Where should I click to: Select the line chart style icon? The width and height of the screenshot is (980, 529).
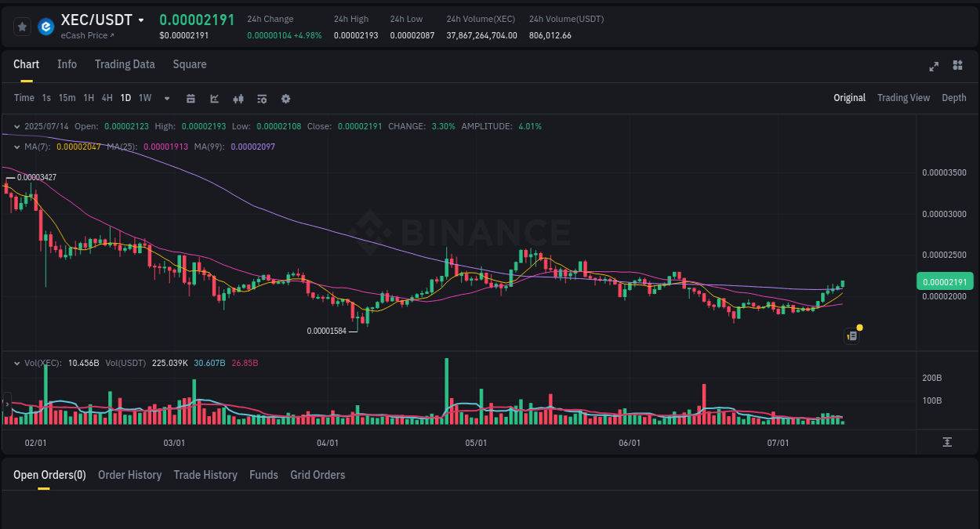[x=214, y=98]
